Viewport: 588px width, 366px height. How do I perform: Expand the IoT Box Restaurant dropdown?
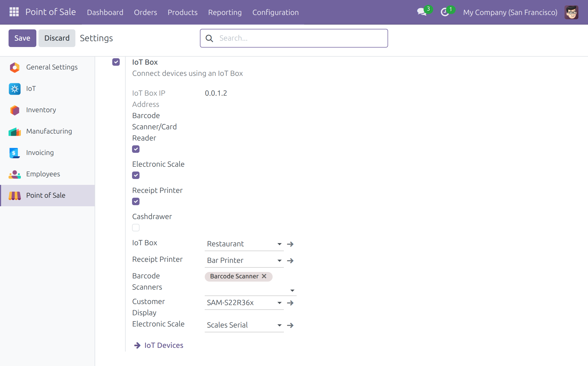[279, 244]
